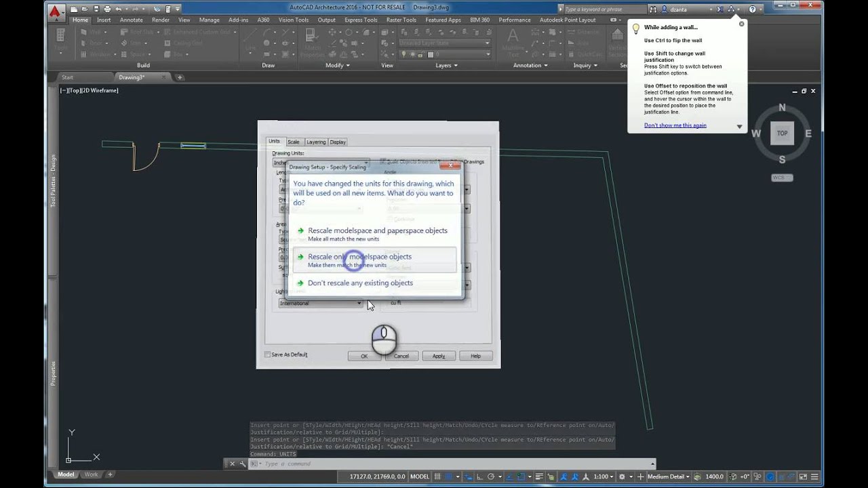868x488 pixels.
Task: Click the polar tracking icon in status bar
Action: (491, 476)
